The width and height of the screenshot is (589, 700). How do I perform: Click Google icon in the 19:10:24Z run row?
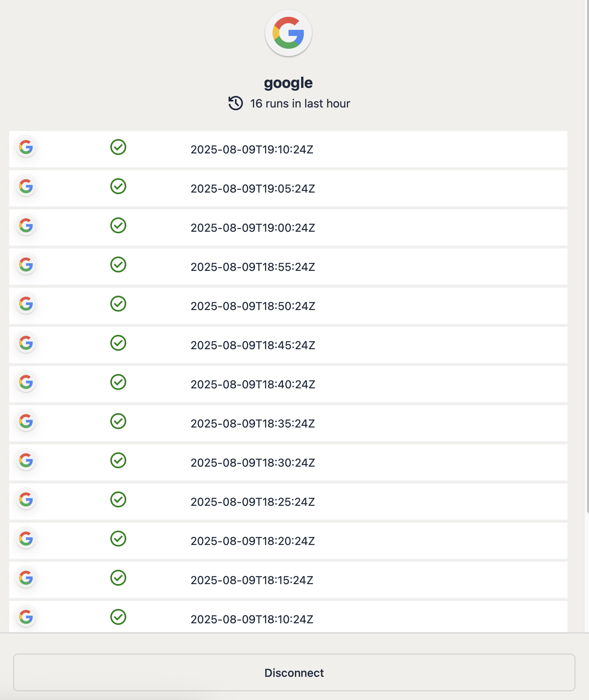click(26, 147)
